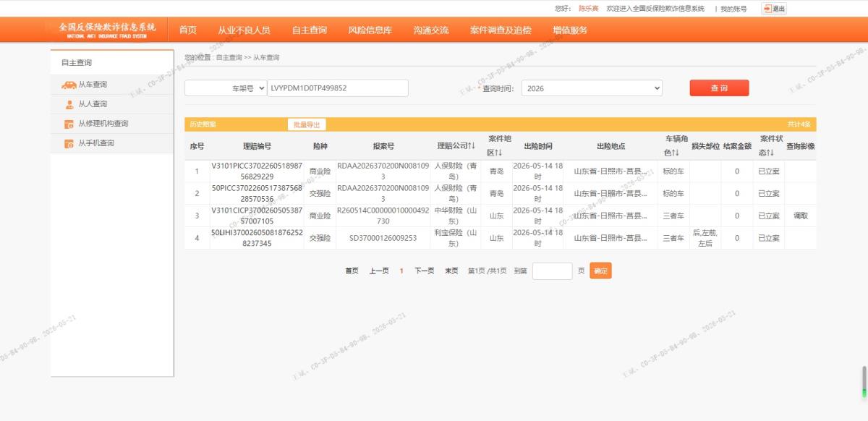Open the 查询时间 year dropdown

[592, 88]
